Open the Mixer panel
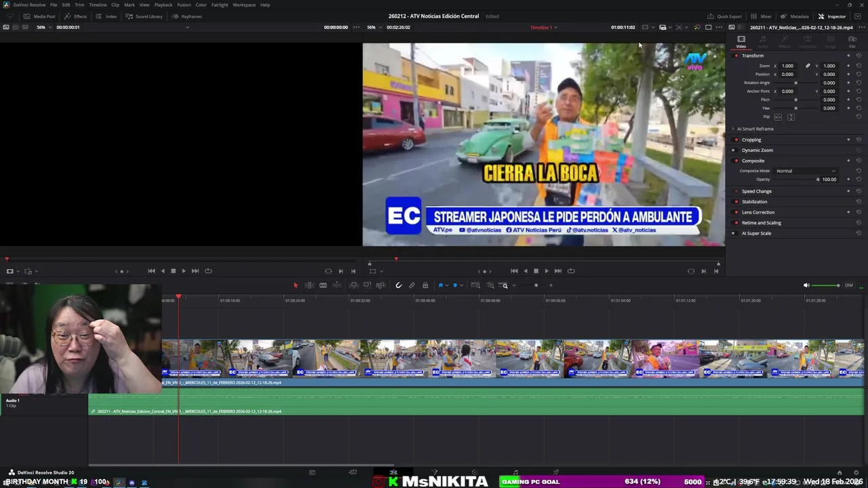The width and height of the screenshot is (868, 488). (x=762, y=16)
